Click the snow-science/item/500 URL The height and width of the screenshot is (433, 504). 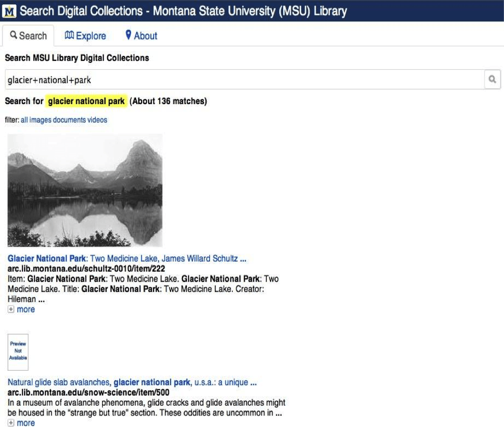[x=88, y=392]
